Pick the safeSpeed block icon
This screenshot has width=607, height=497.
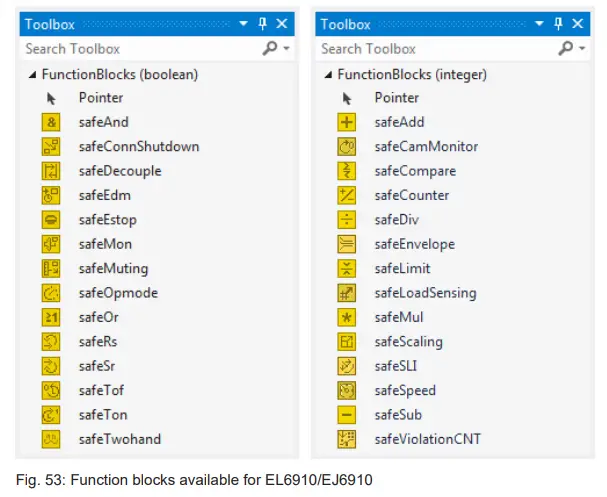pyautogui.click(x=346, y=391)
